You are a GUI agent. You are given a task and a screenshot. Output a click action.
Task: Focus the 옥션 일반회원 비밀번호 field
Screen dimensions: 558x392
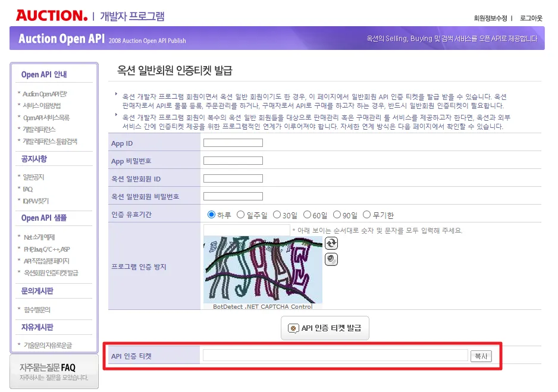pos(233,196)
